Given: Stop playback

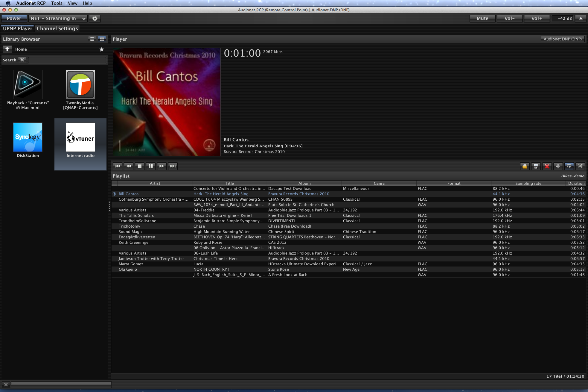Looking at the screenshot, I should (140, 166).
